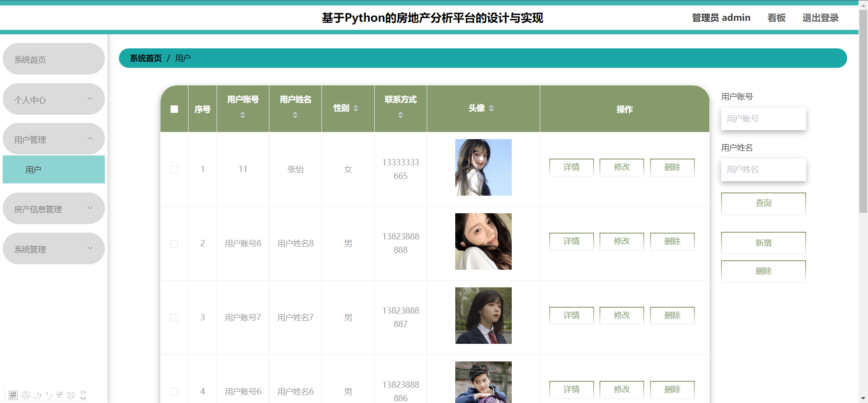Sort by 用户姓名 column arrows
868x403 pixels.
pos(295,115)
